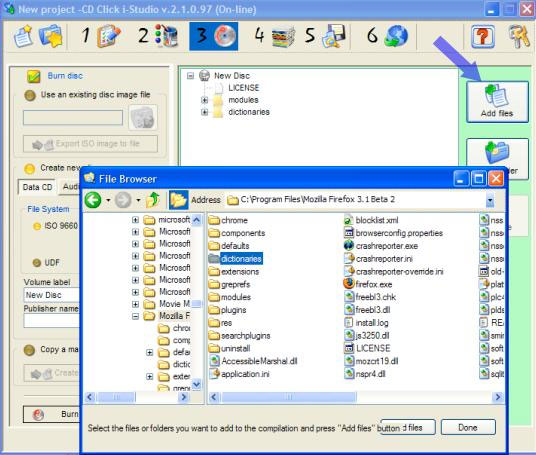Click the Add files button
Image resolution: width=536 pixels, height=455 pixels.
tap(497, 102)
